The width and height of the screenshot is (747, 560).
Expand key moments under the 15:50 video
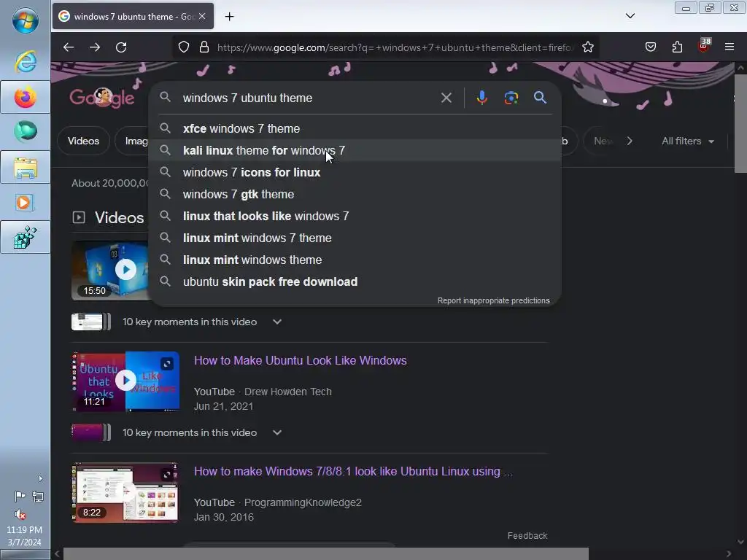pyautogui.click(x=276, y=322)
